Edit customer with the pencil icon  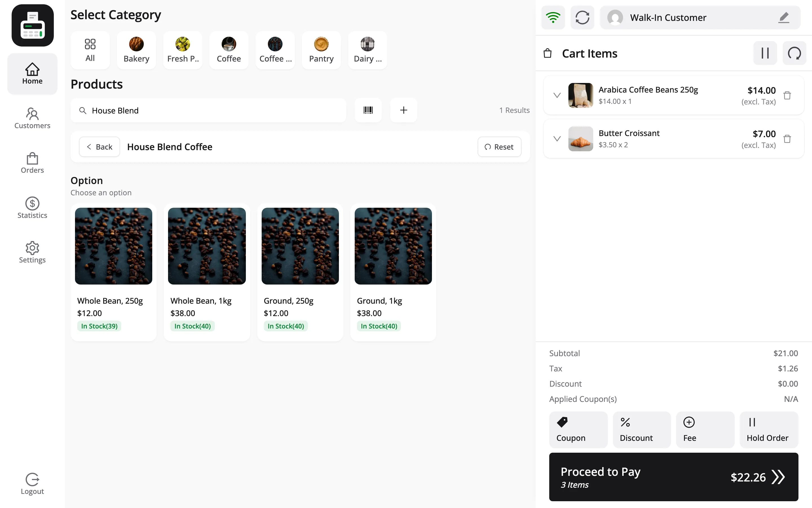coord(784,17)
